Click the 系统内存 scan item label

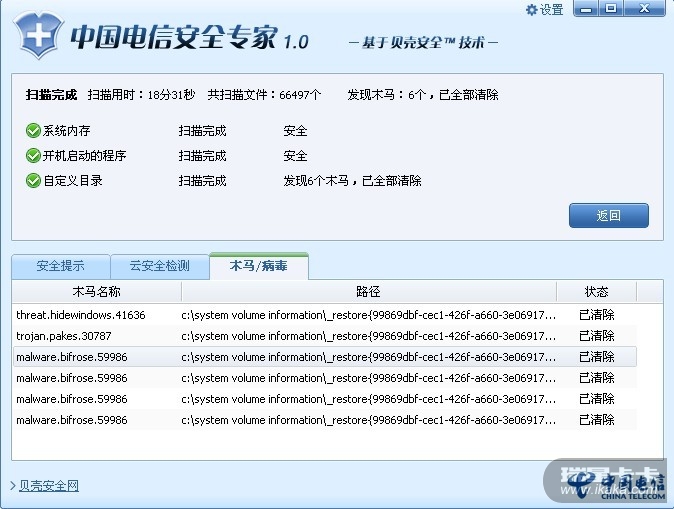[x=67, y=131]
